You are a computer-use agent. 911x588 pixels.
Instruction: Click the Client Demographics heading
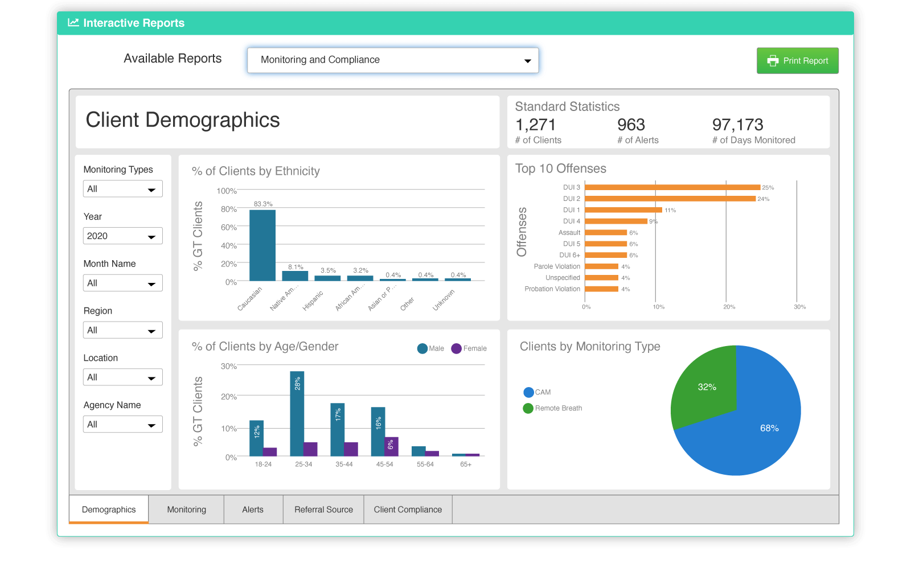pyautogui.click(x=183, y=120)
